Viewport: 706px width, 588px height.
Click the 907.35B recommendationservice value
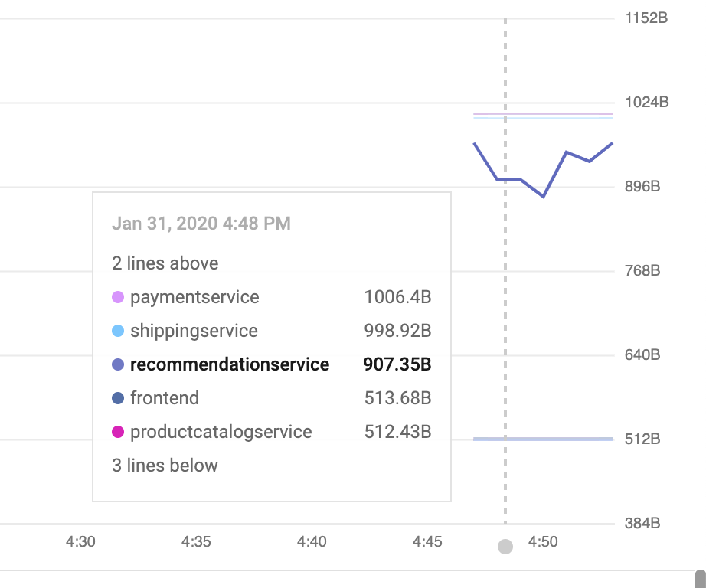pyautogui.click(x=397, y=364)
